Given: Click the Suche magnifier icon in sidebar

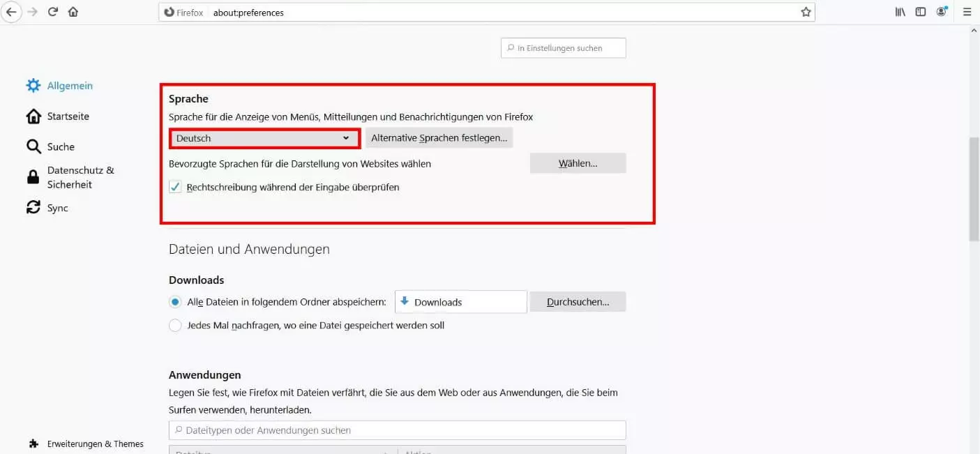Looking at the screenshot, I should [33, 146].
